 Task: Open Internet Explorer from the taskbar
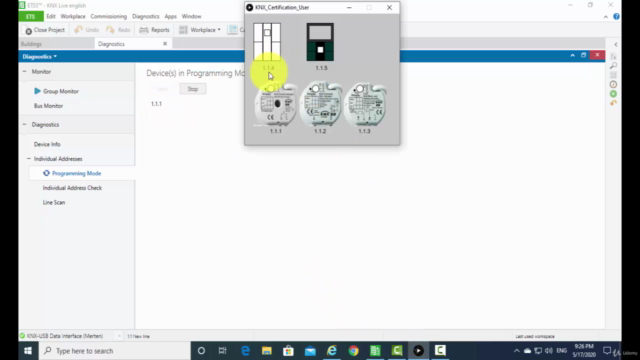(x=332, y=351)
